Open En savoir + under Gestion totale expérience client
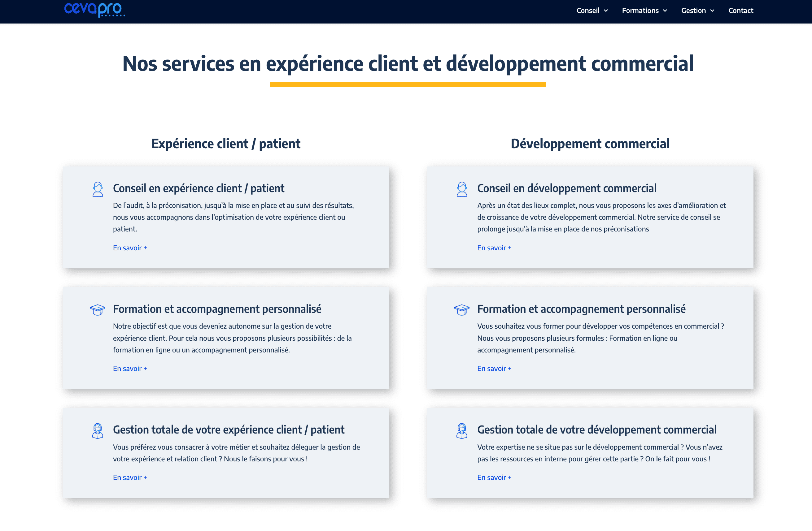812x531 pixels. point(130,477)
